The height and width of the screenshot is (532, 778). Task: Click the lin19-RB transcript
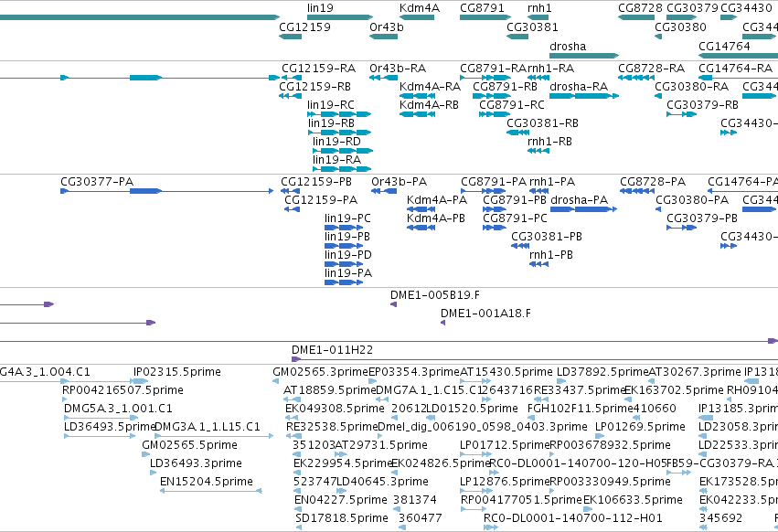pyautogui.click(x=340, y=133)
